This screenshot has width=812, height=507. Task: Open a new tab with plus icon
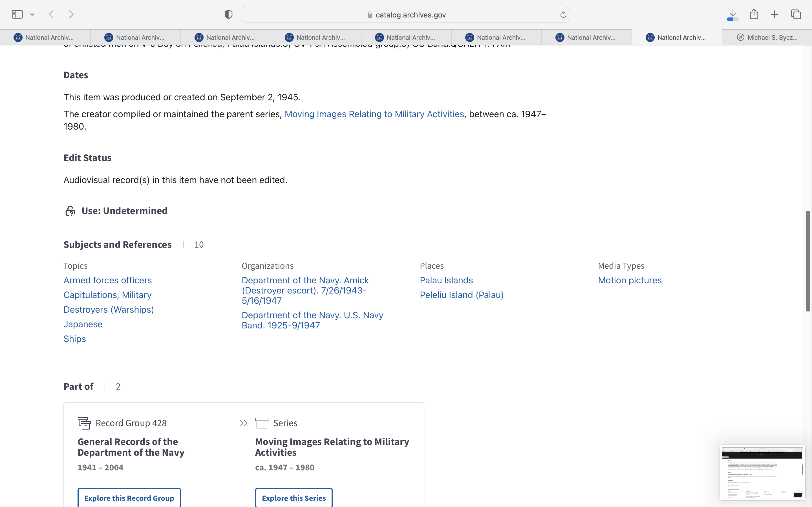[x=775, y=14]
